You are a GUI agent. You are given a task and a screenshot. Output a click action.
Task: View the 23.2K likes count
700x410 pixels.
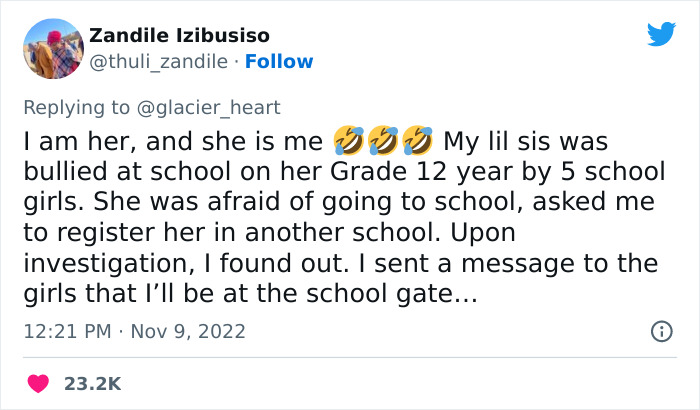point(94,383)
